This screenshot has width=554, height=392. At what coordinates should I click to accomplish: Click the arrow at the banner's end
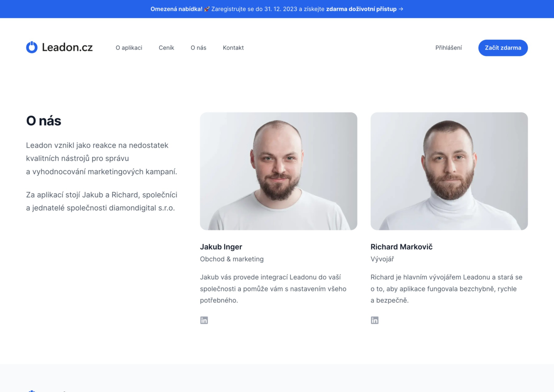click(x=401, y=9)
